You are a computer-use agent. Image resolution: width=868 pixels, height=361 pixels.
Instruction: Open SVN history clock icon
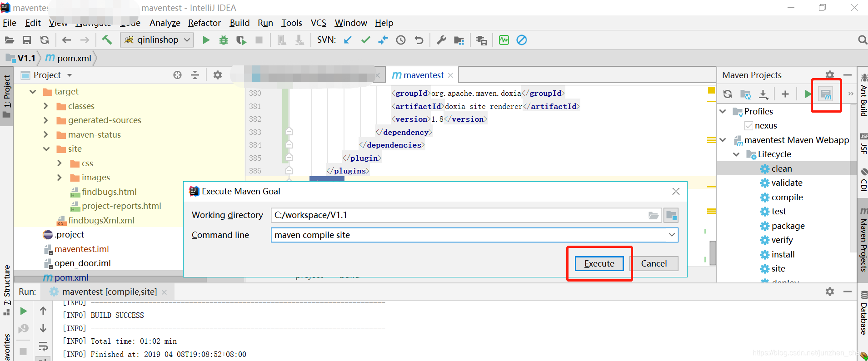tap(401, 40)
